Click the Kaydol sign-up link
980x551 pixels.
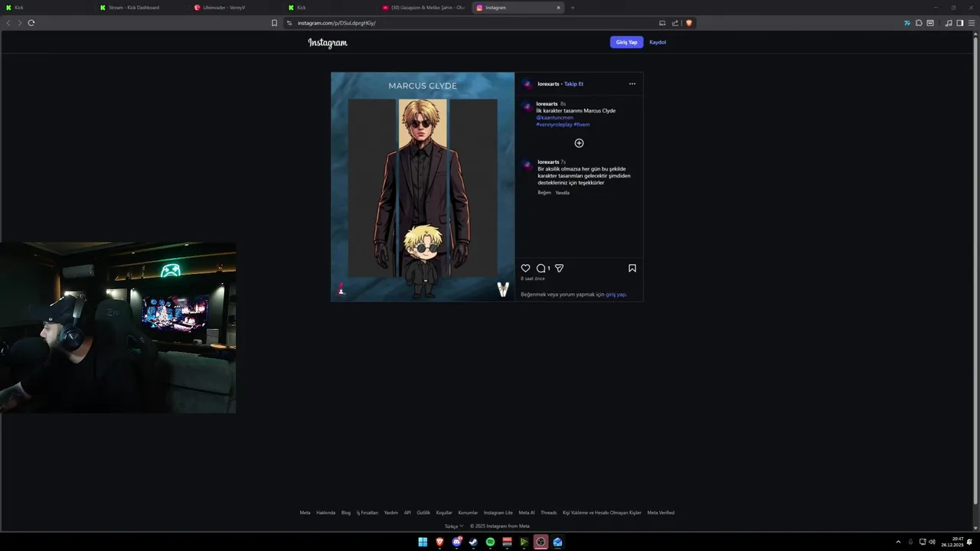tap(658, 42)
